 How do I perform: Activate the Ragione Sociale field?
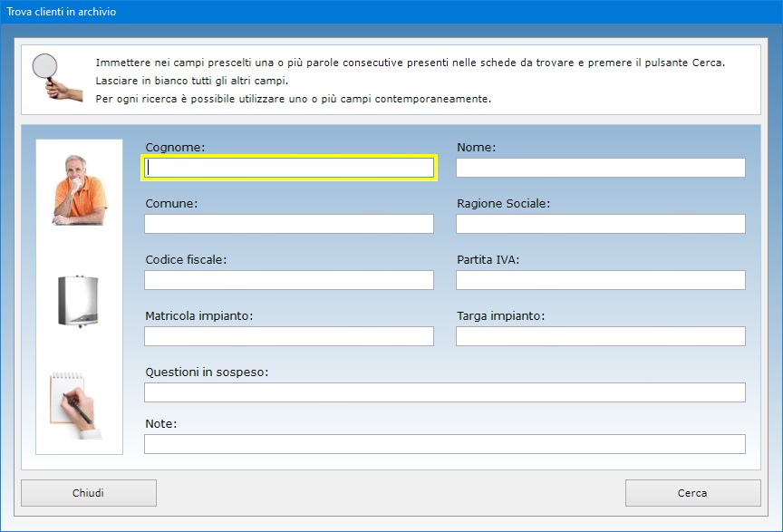[x=601, y=224]
